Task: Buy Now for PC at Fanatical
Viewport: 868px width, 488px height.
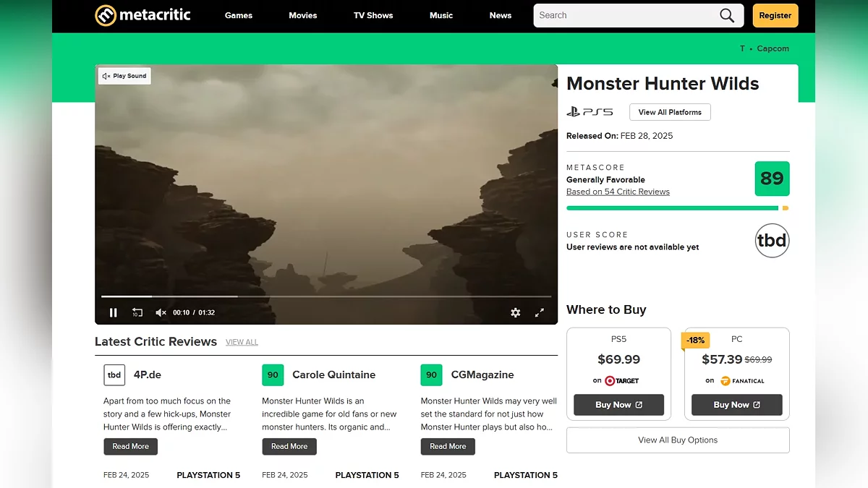Action: (736, 405)
